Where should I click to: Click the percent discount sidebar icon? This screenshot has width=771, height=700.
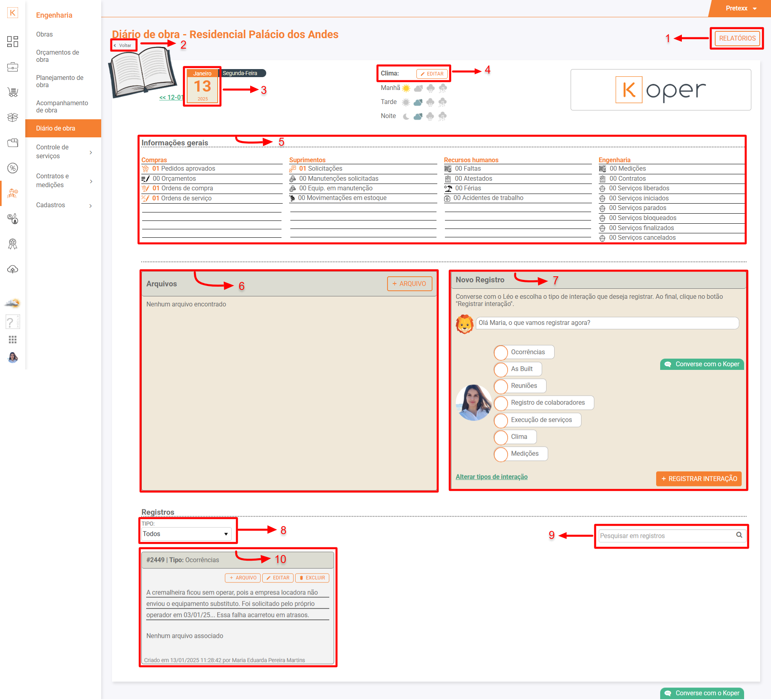[13, 168]
